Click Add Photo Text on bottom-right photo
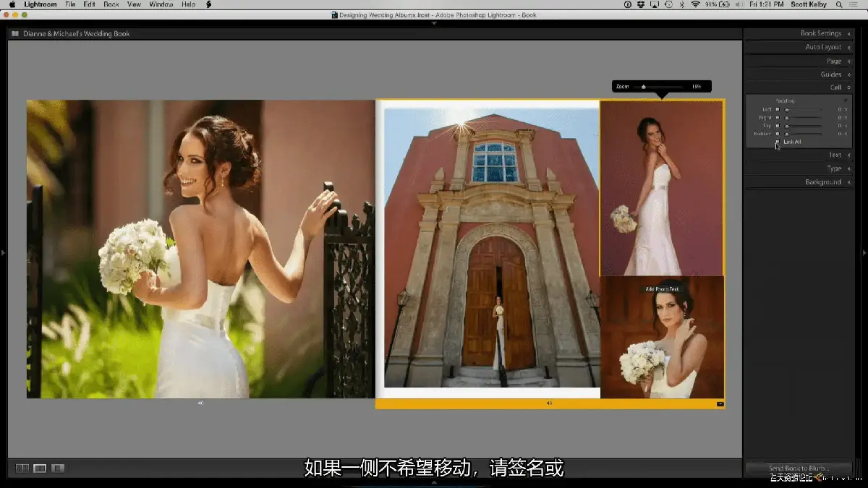Image resolution: width=868 pixels, height=488 pixels. click(x=662, y=289)
